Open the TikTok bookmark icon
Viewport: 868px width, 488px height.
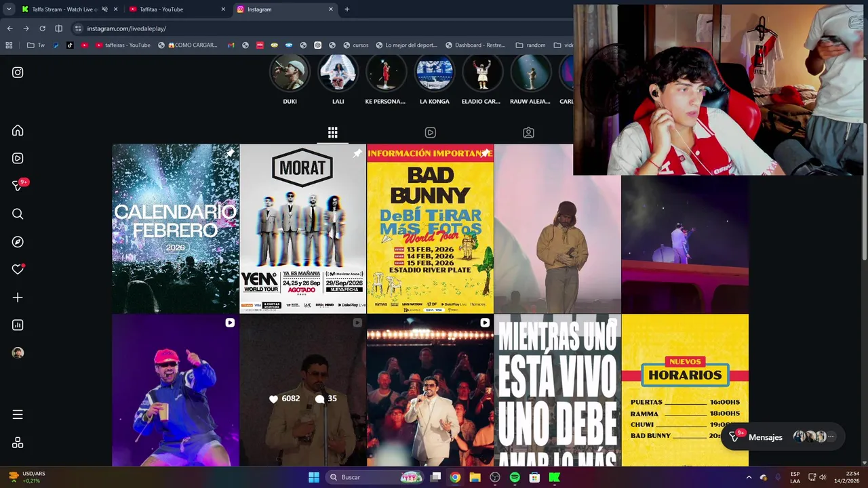tap(70, 45)
